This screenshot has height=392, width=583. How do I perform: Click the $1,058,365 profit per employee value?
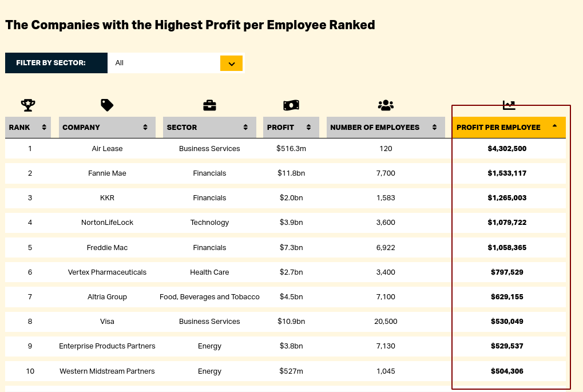pyautogui.click(x=507, y=247)
